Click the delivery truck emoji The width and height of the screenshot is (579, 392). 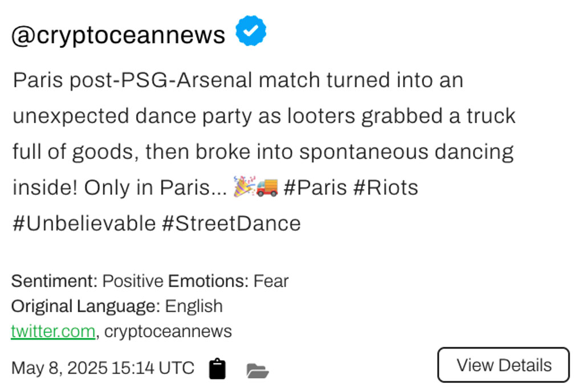pos(267,187)
